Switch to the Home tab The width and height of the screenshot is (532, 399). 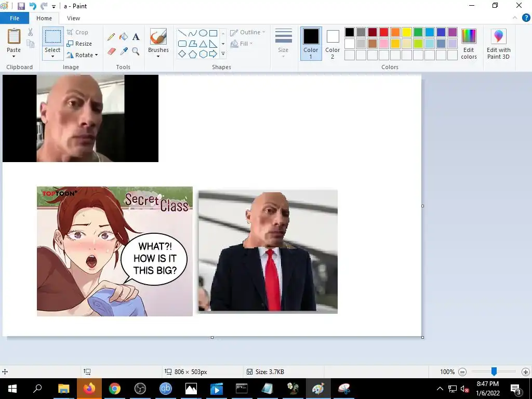44,18
